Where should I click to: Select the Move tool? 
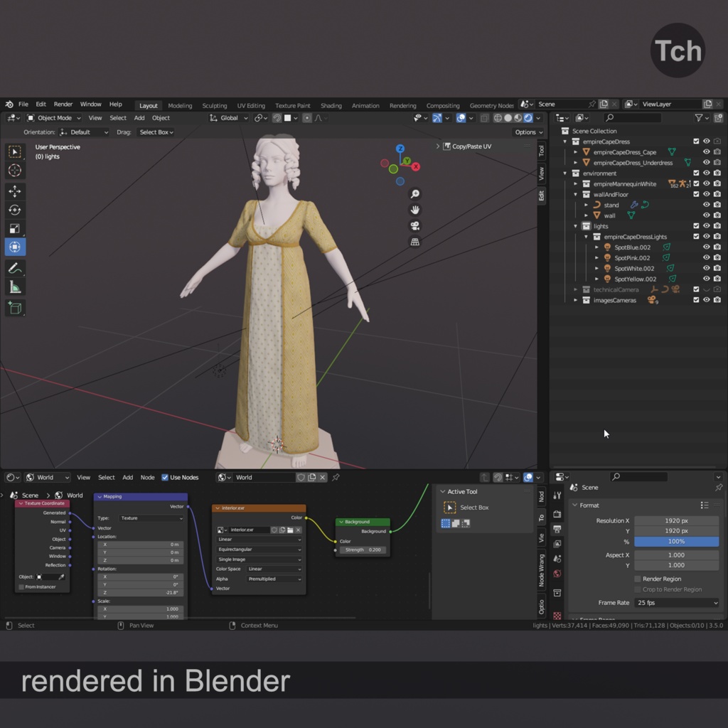16,191
